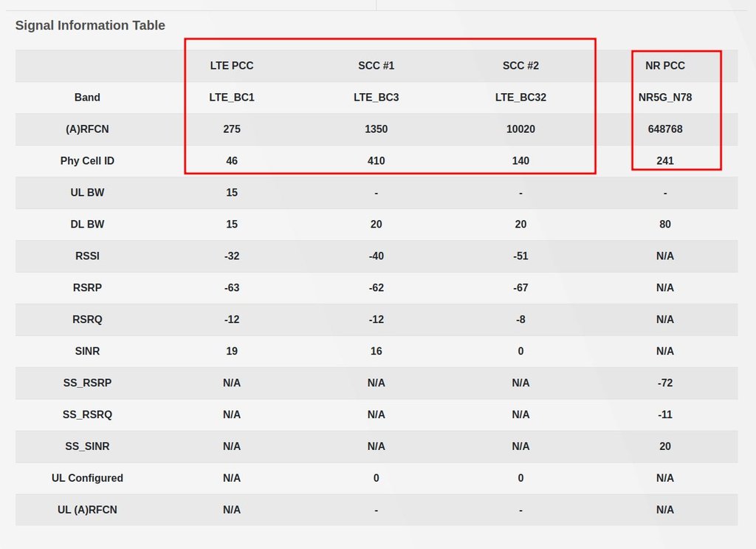756x549 pixels.
Task: Select the NR5G_N78 band cell
Action: (665, 98)
